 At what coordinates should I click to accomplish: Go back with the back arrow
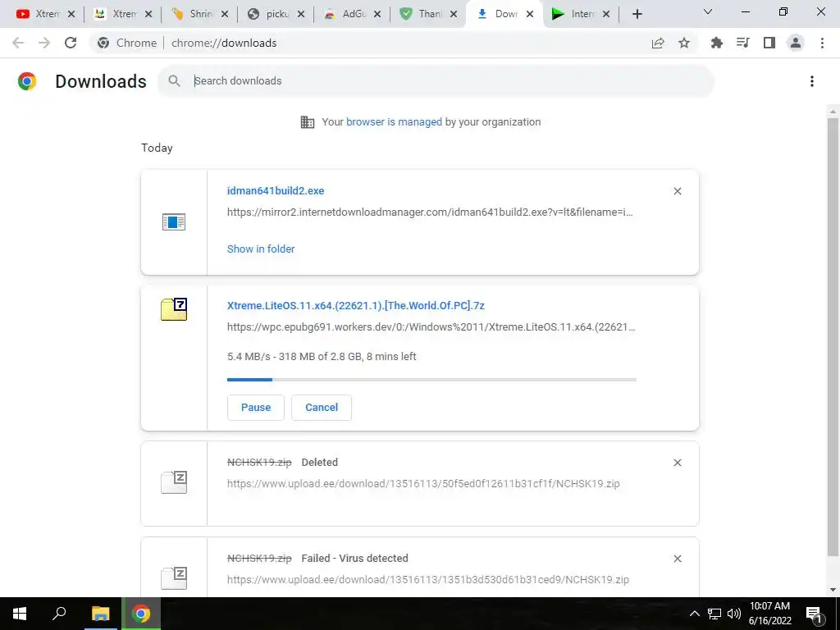click(18, 43)
